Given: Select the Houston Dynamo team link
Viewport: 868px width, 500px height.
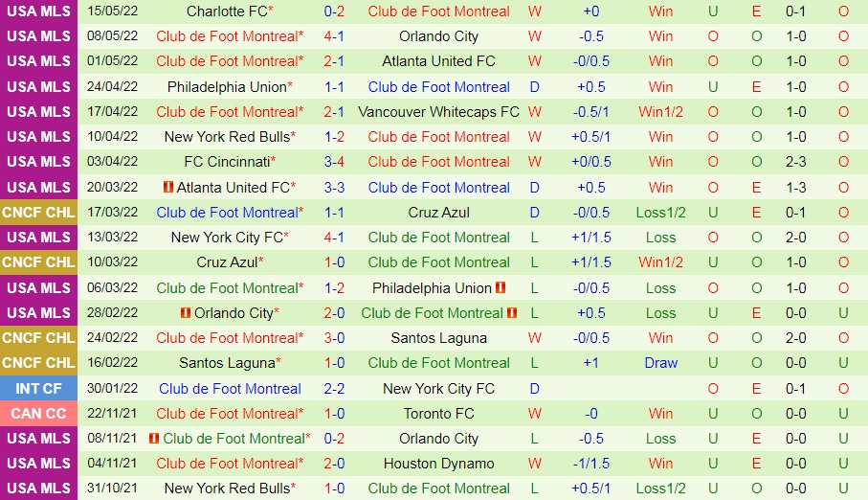Looking at the screenshot, I should (438, 463).
